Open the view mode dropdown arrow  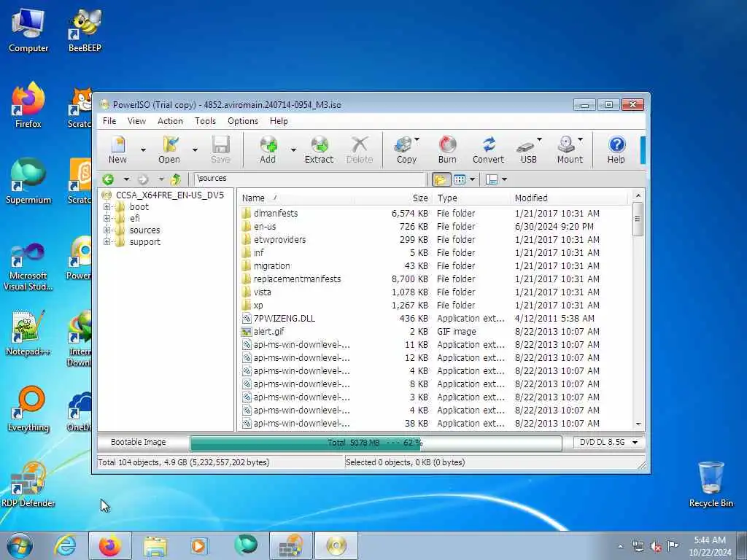[472, 179]
